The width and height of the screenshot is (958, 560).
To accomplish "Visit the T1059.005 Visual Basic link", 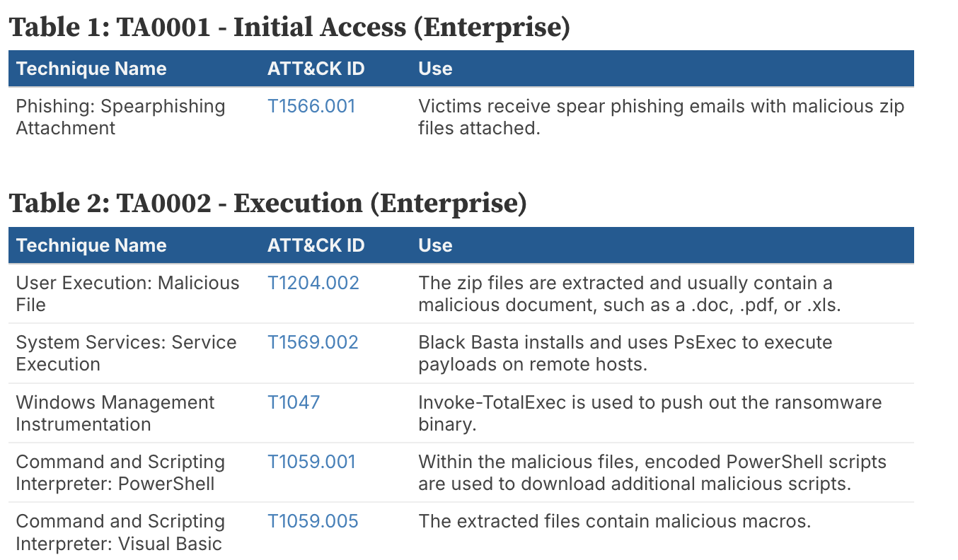I will (x=313, y=521).
